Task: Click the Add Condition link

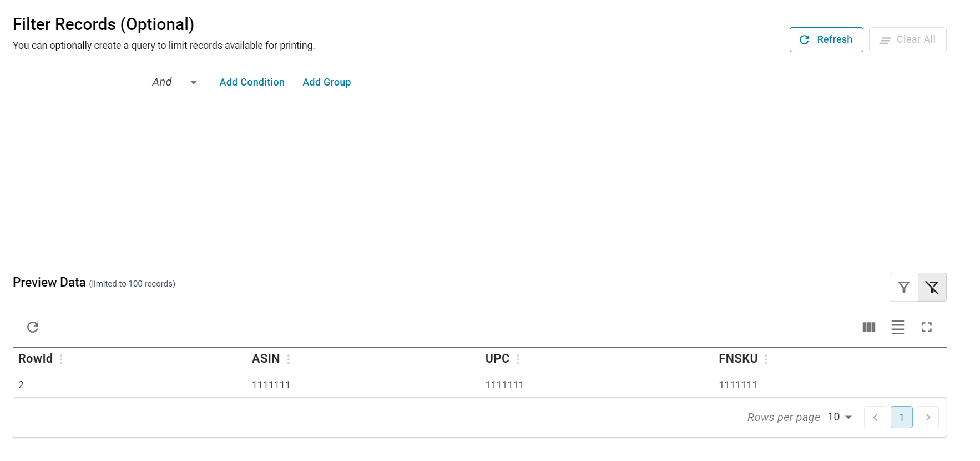Action: [252, 82]
